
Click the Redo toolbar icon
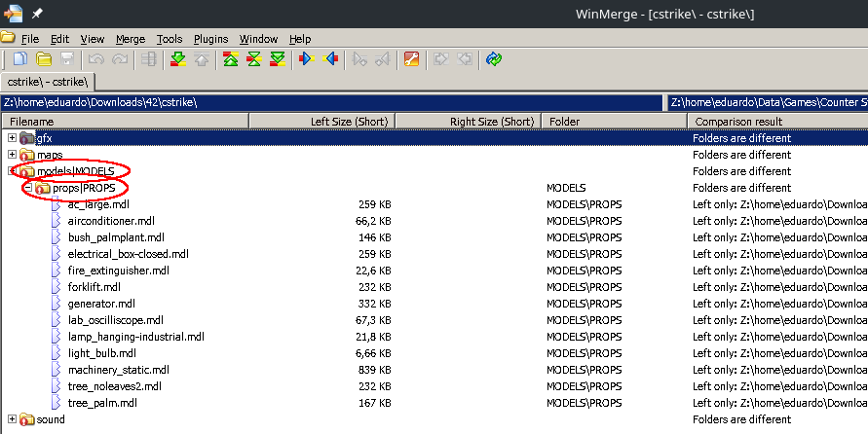[120, 58]
